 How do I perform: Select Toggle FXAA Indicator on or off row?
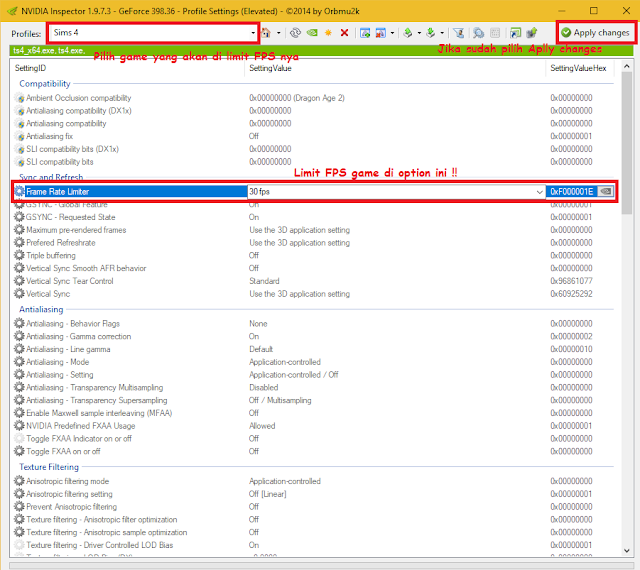313,439
